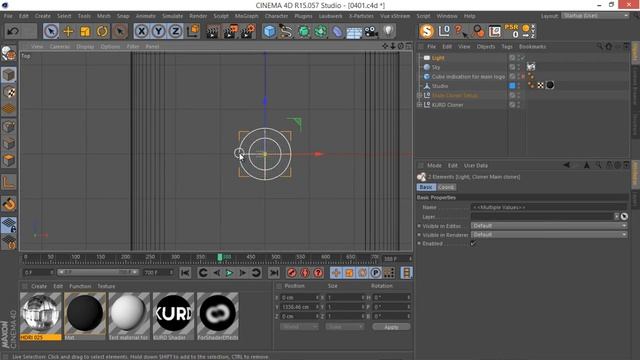640x360 pixels.
Task: Select Studio object in Object Manager
Action: coord(440,86)
